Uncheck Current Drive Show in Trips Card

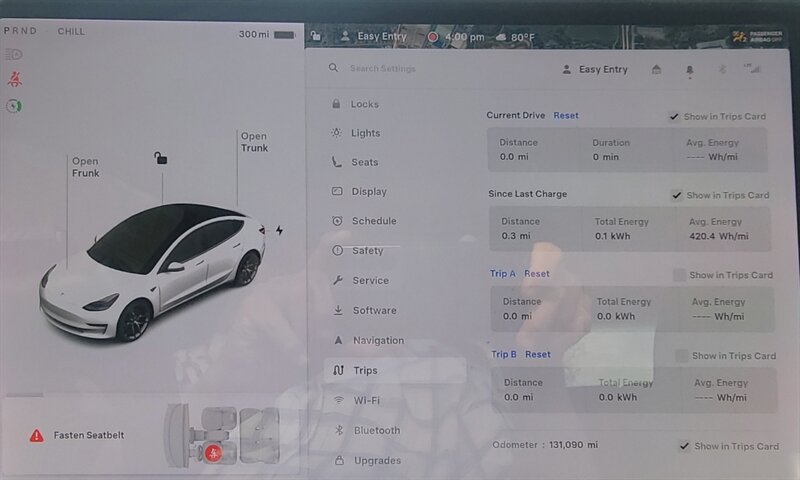[674, 117]
